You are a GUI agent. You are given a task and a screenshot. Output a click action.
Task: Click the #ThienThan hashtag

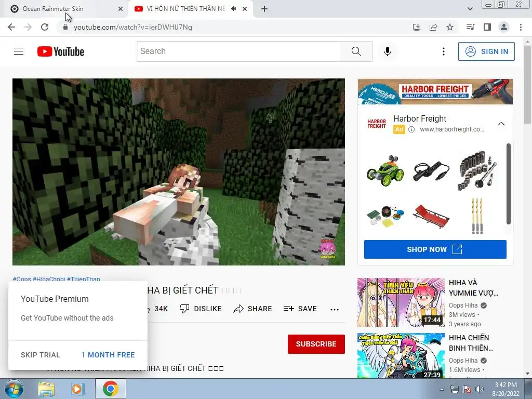pyautogui.click(x=84, y=279)
